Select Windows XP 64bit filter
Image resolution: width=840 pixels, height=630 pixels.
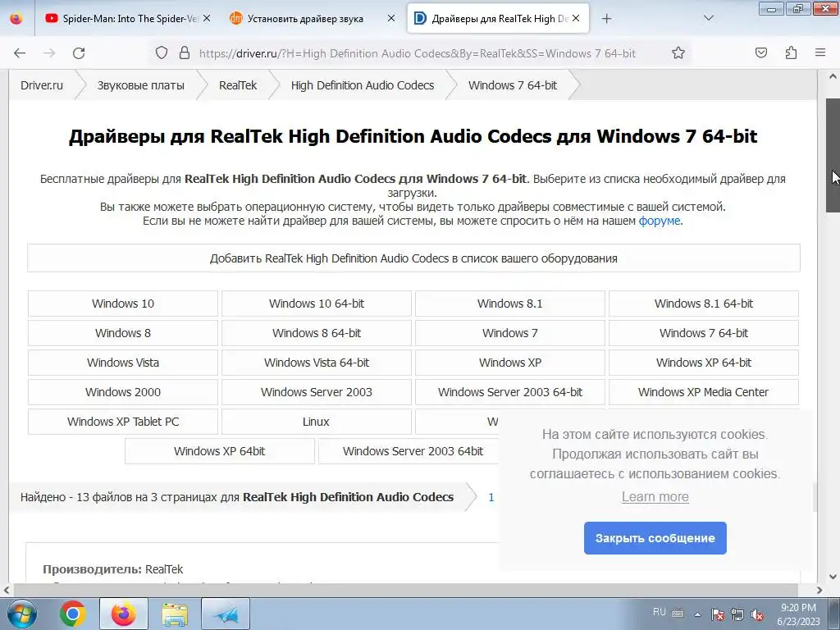coord(220,450)
